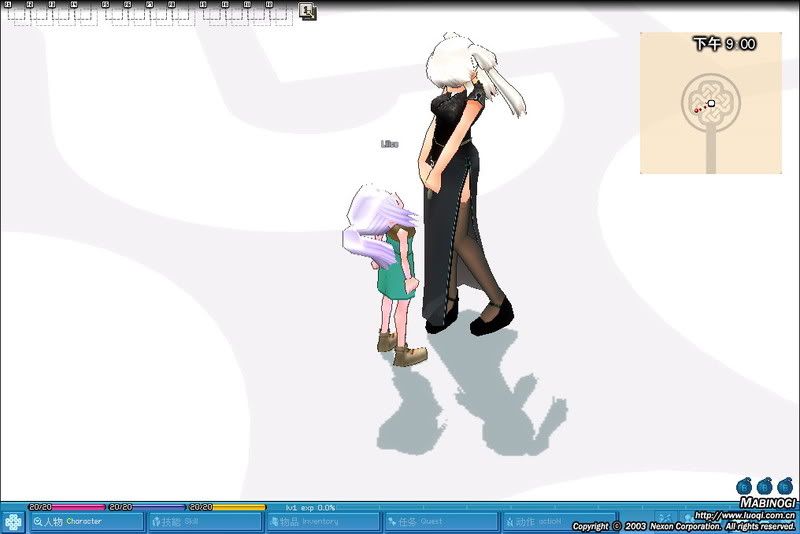Open the Inventory (物品) window
Image resolution: width=800 pixels, height=534 pixels.
coord(323,522)
